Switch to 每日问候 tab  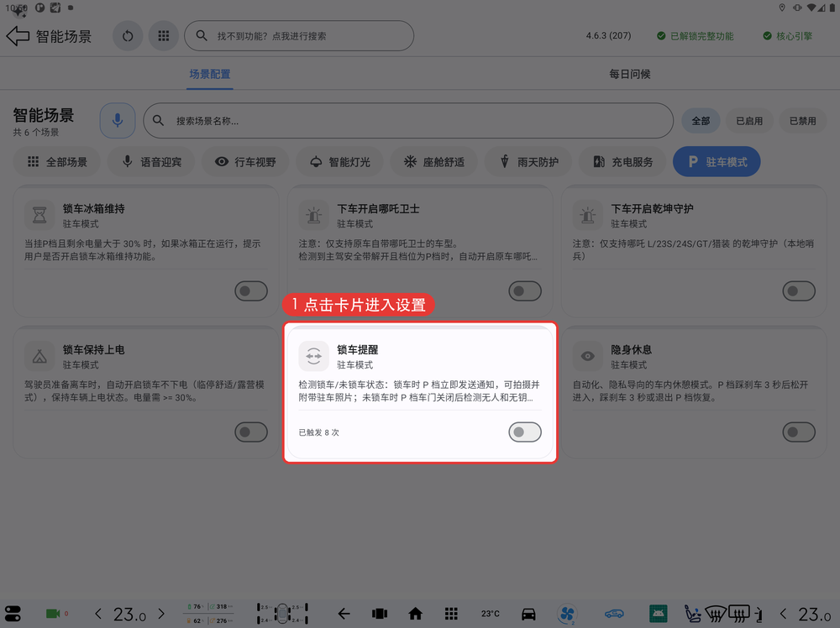point(629,74)
